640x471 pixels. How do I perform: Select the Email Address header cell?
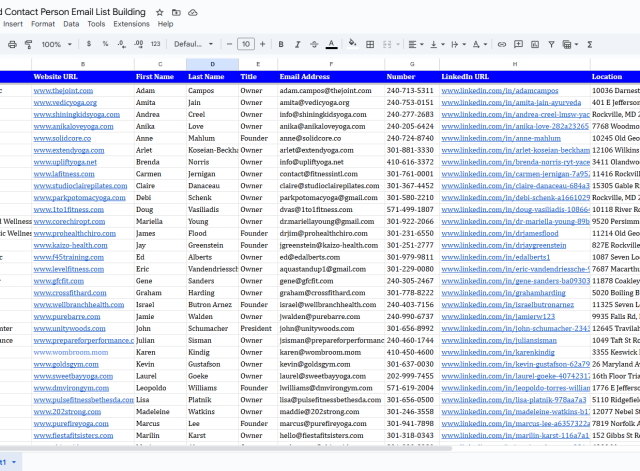[331, 77]
